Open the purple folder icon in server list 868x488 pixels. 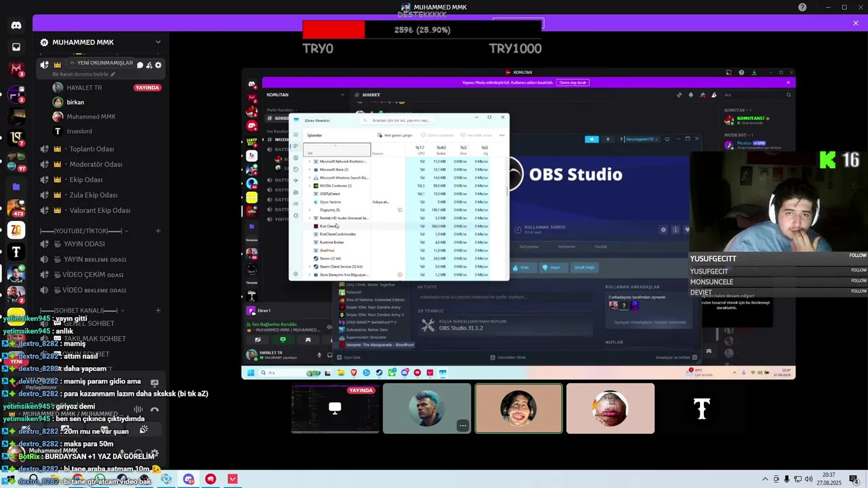(16, 186)
